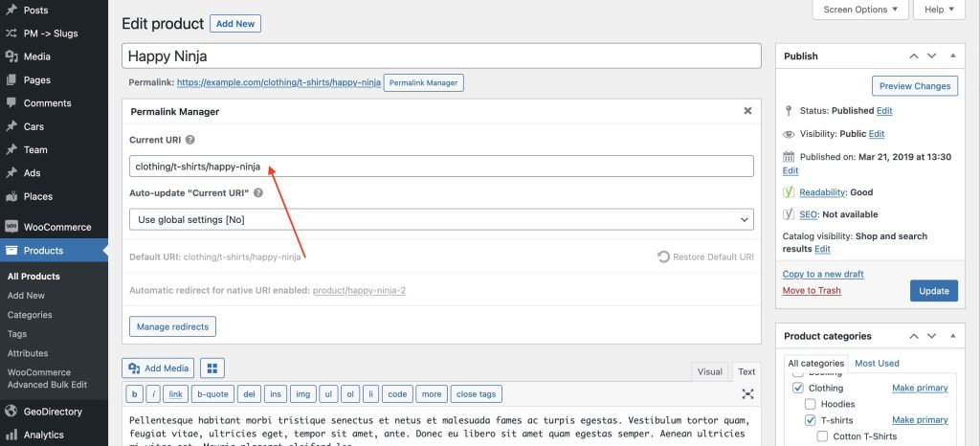Click Make primary for Clothing
The image size is (980, 446).
click(920, 388)
